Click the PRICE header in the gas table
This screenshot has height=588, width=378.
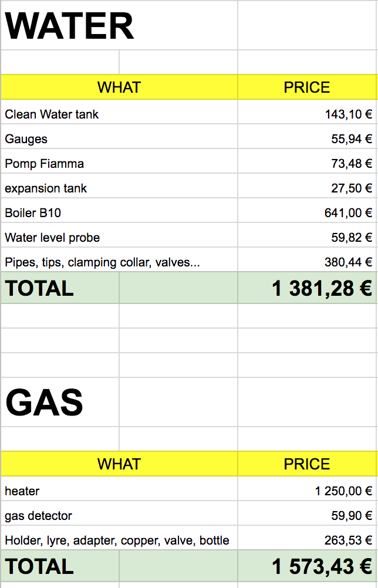click(307, 464)
